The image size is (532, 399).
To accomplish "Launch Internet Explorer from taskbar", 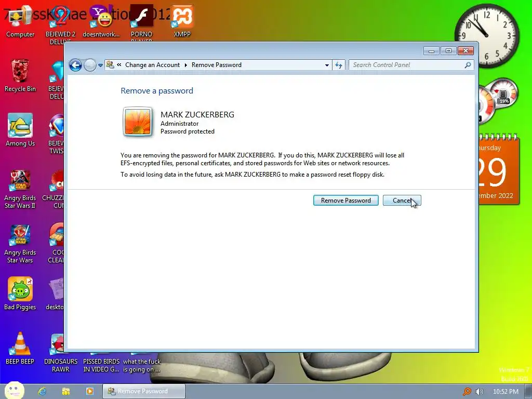I will (x=42, y=391).
